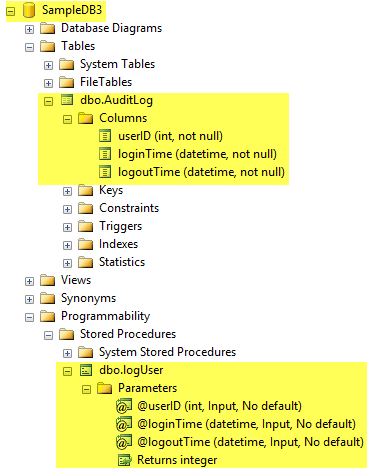The height and width of the screenshot is (469, 369).
Task: Click the SampleDB3 database cylinder icon
Action: point(29,10)
